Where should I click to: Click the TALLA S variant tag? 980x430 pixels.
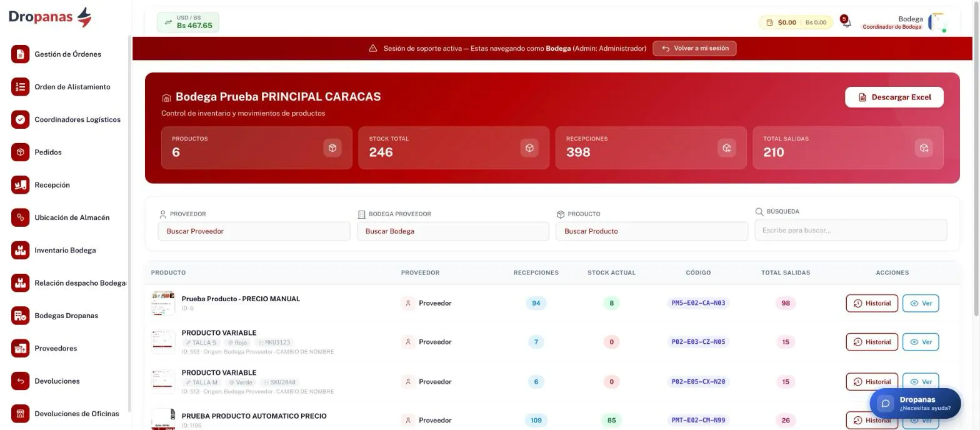click(x=201, y=342)
